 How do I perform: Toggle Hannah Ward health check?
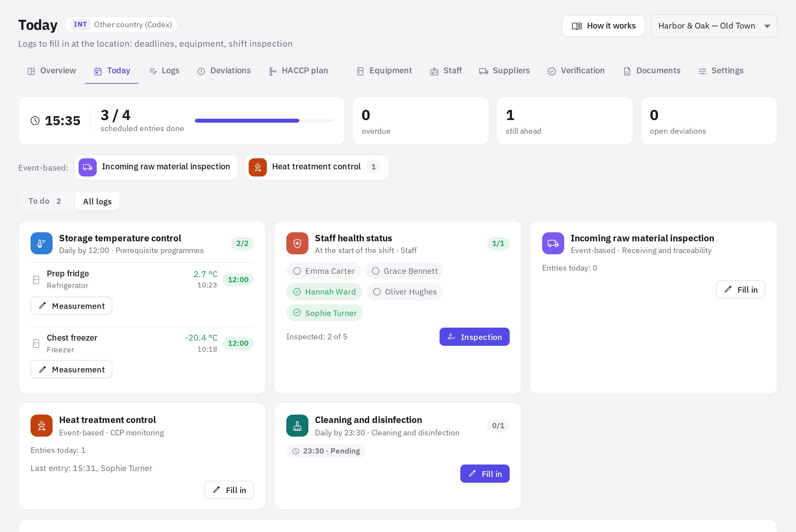click(x=324, y=292)
